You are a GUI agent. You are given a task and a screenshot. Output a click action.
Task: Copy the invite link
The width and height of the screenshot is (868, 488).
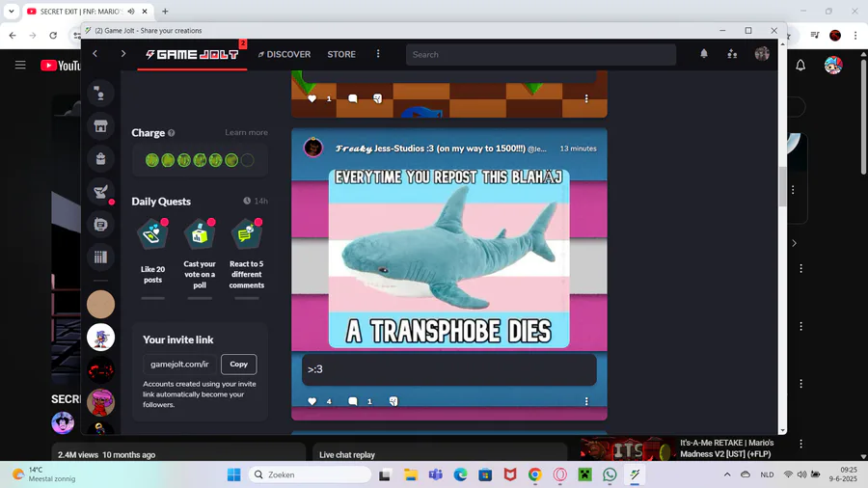238,364
